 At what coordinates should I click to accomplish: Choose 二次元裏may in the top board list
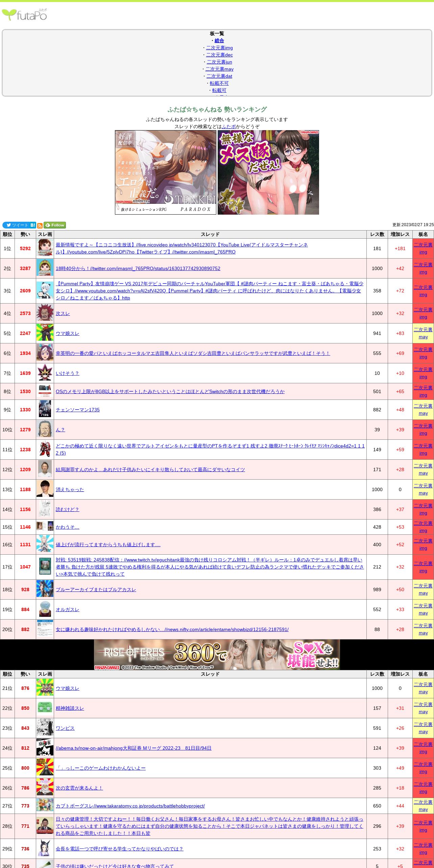(219, 69)
